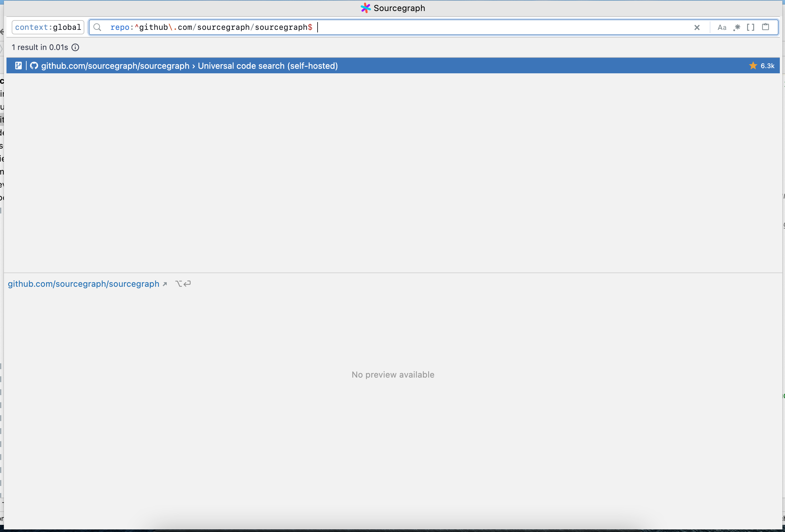785x532 pixels.
Task: Click the GitHub logo in result row
Action: tap(34, 66)
